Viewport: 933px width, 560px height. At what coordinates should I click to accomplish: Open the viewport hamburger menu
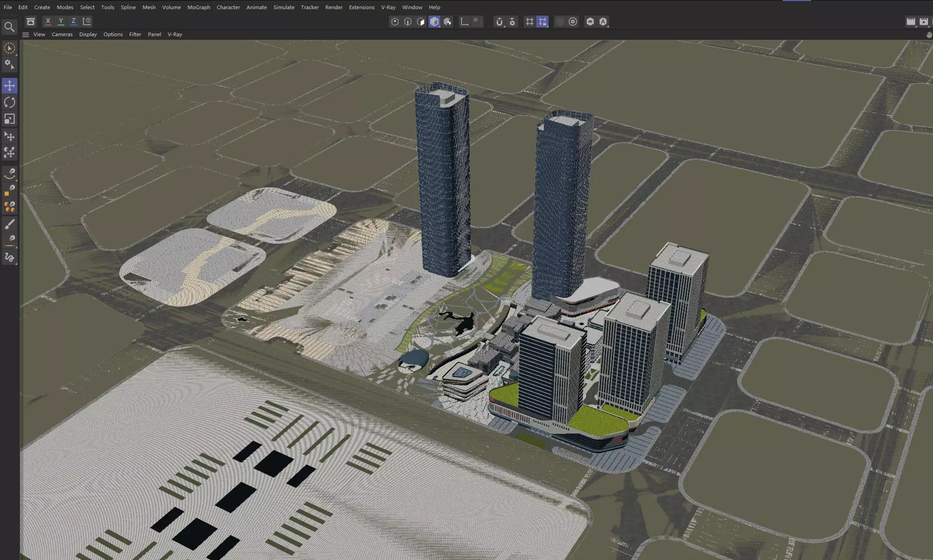click(25, 34)
